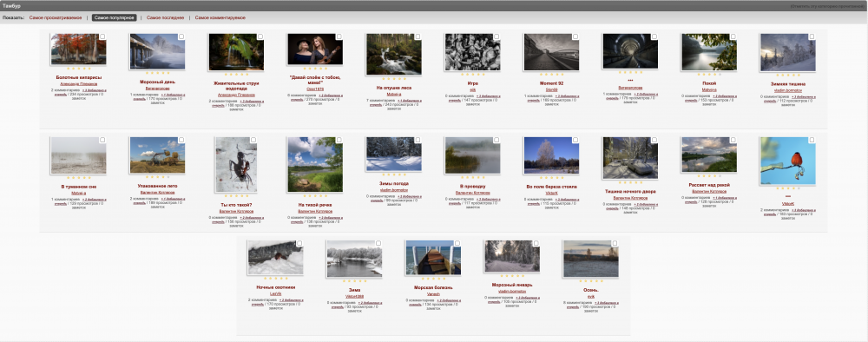This screenshot has width=868, height=342.
Task: Check the box on the 'Осень.' photo
Action: click(x=615, y=243)
